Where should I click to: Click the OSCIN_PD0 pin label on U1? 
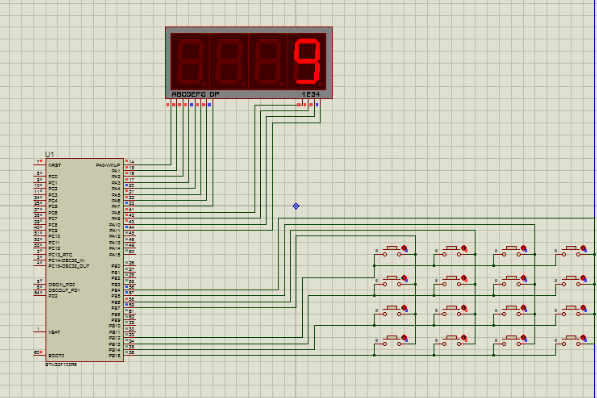coord(62,285)
